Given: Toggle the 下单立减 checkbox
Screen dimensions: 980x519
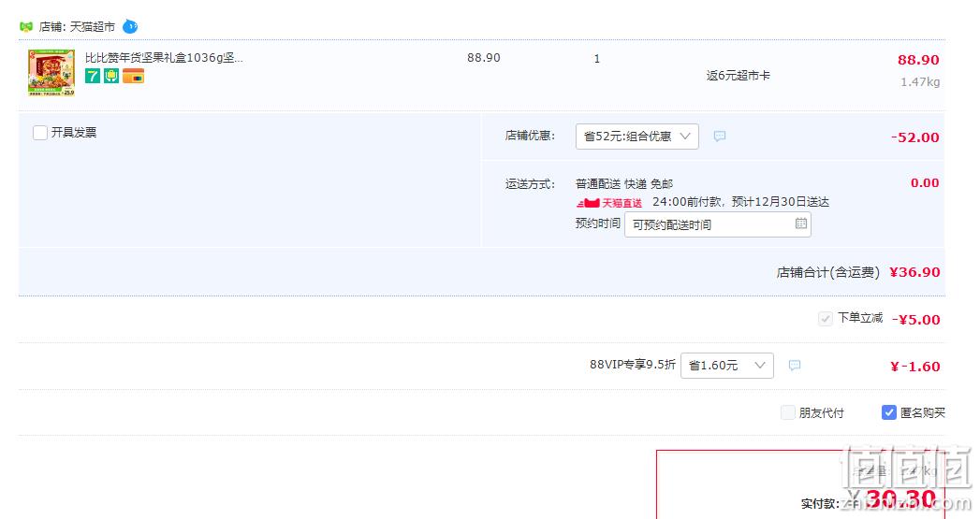Looking at the screenshot, I should point(825,319).
